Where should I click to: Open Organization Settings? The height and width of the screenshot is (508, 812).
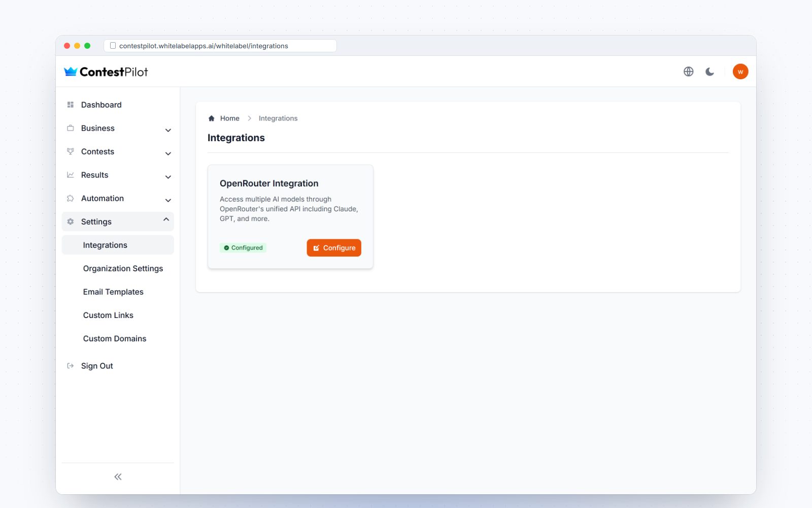coord(118,268)
